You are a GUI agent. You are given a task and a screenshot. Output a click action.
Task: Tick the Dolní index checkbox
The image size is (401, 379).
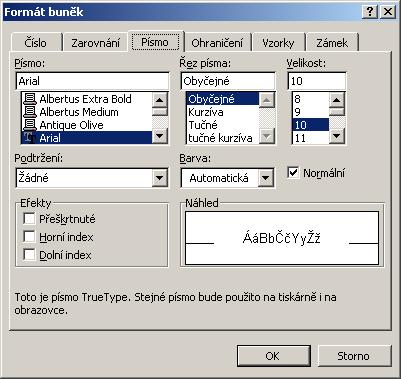pos(29,255)
